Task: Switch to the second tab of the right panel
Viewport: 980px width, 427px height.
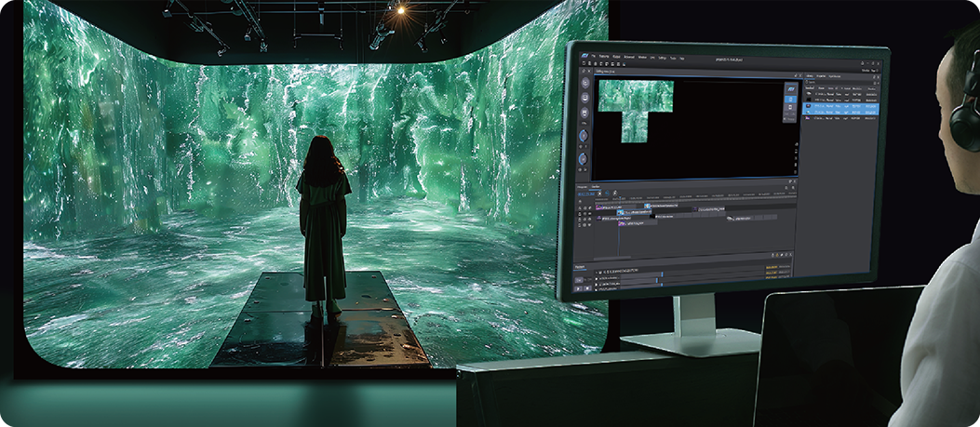Action: pyautogui.click(x=821, y=76)
